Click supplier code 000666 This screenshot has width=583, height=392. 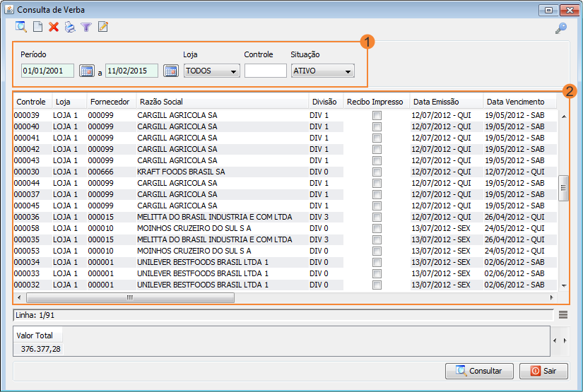tap(101, 172)
